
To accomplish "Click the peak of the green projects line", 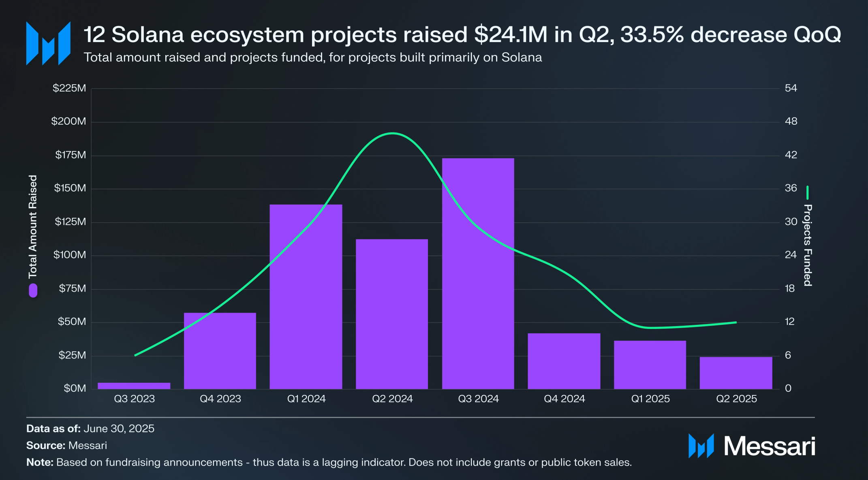I will coord(392,133).
